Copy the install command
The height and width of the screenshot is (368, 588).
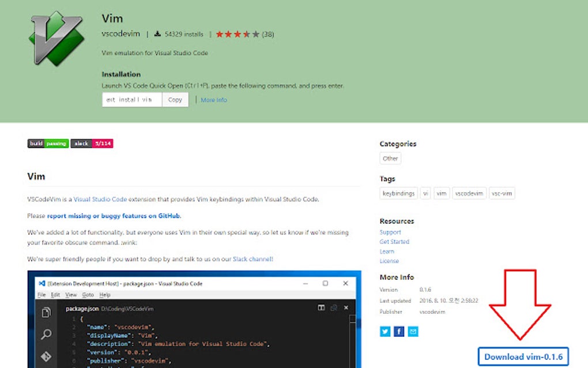pos(175,99)
